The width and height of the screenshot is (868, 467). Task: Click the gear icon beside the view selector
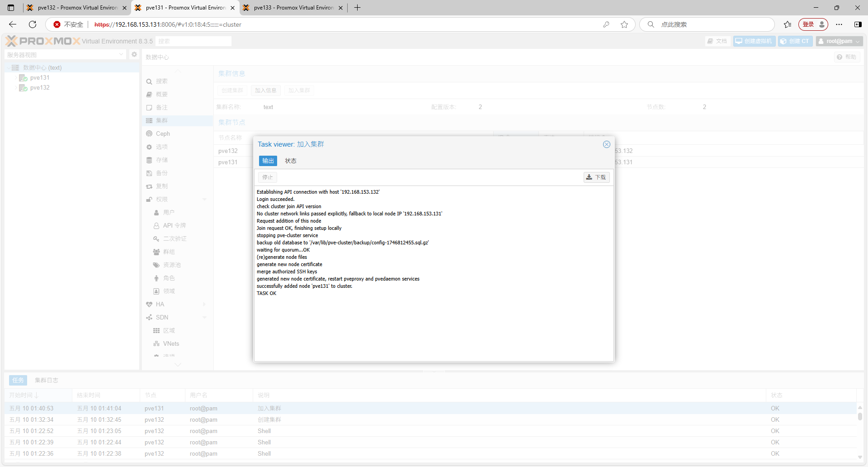tap(134, 54)
